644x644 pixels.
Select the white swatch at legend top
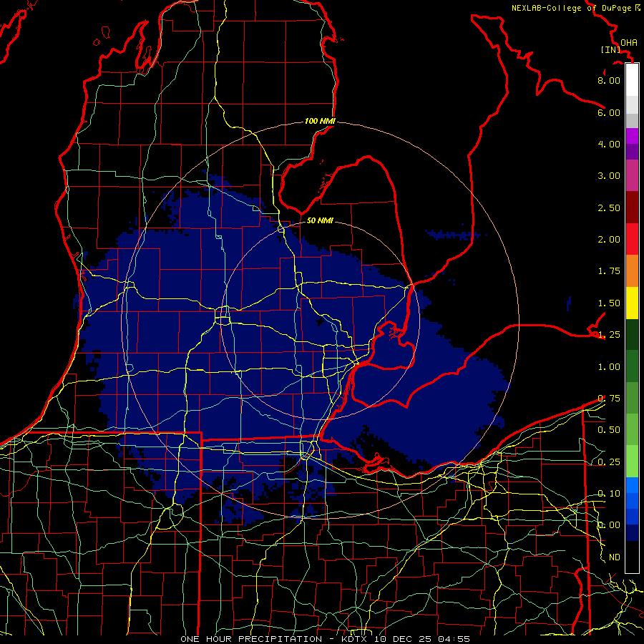point(632,79)
